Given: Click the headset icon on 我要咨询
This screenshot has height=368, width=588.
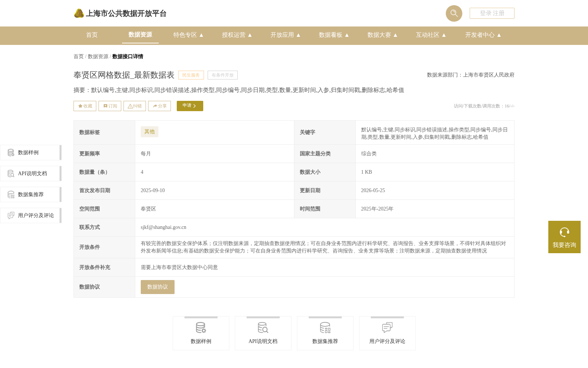Looking at the screenshot, I should coord(564,232).
